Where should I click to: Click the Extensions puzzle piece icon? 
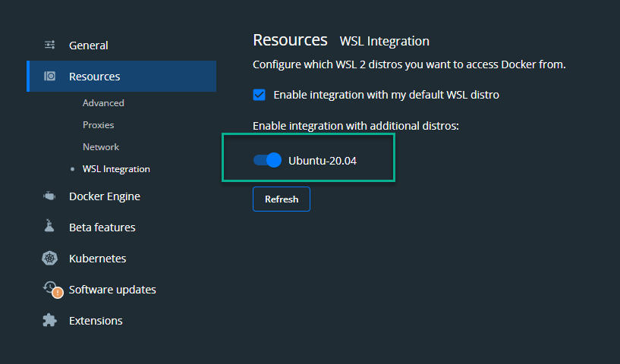coord(50,320)
